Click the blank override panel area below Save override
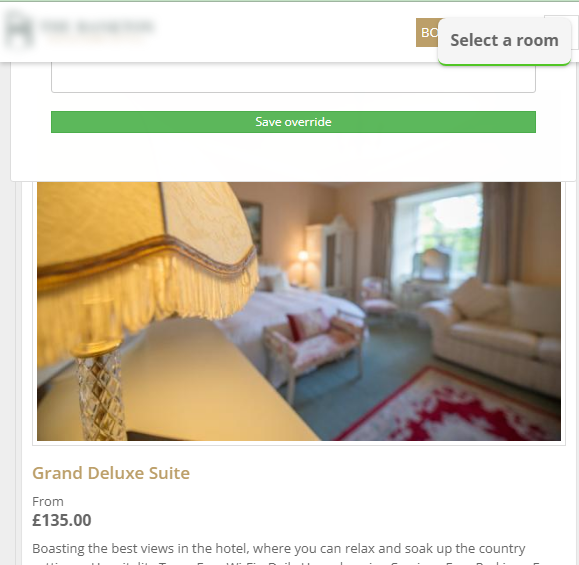The image size is (579, 565). coord(293,157)
